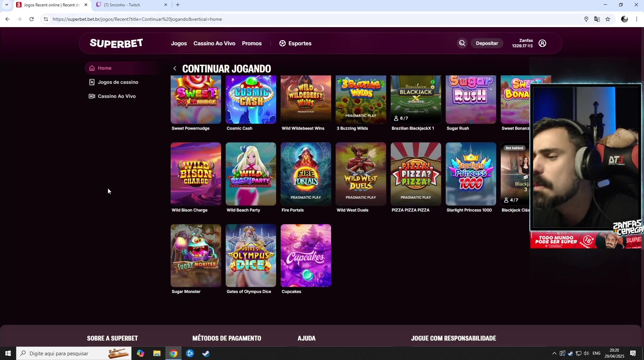This screenshot has width=644, height=360.
Task: Show hidden system tray icons
Action: tap(554, 353)
